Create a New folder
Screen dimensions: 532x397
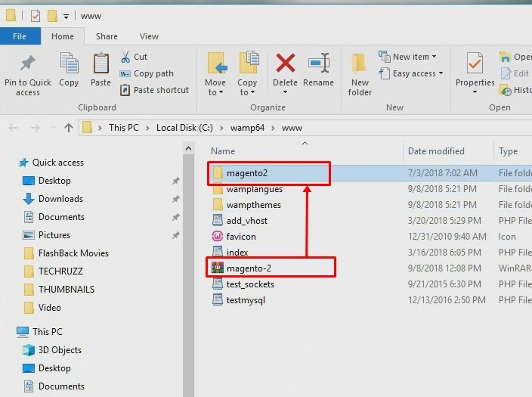tap(360, 74)
